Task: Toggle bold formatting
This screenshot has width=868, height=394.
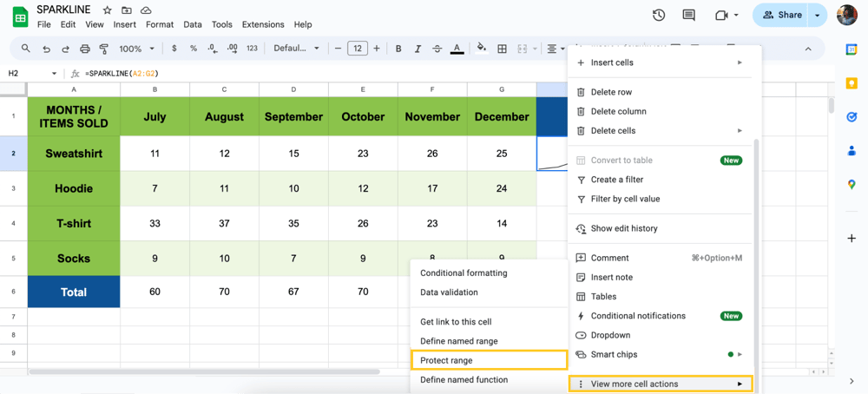Action: click(398, 49)
